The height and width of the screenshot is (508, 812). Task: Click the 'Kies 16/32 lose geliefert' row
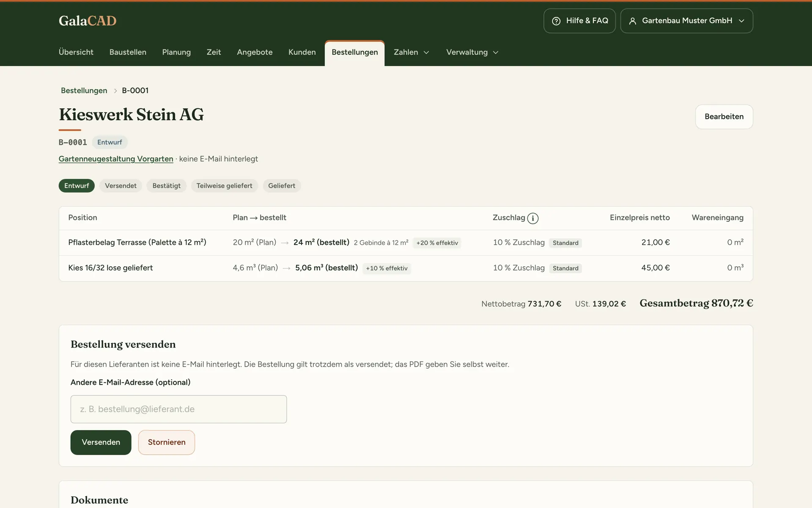[406, 268]
